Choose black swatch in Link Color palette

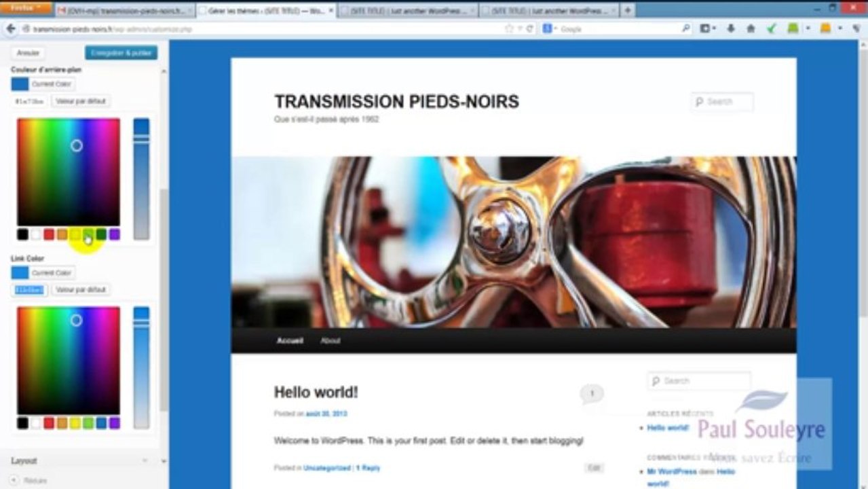(22, 423)
